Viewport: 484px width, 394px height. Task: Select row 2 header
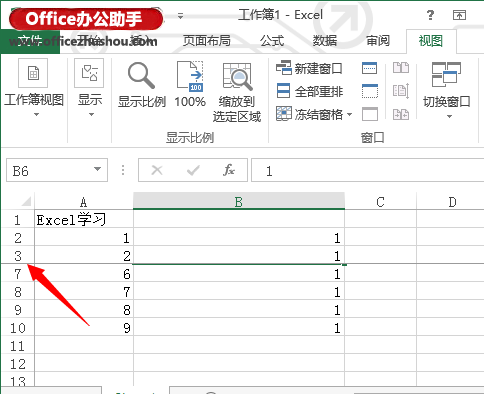(x=18, y=238)
